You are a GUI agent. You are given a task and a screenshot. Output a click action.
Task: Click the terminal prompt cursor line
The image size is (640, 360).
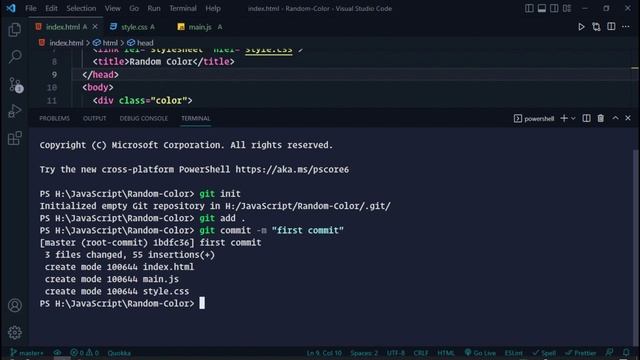[x=122, y=304]
